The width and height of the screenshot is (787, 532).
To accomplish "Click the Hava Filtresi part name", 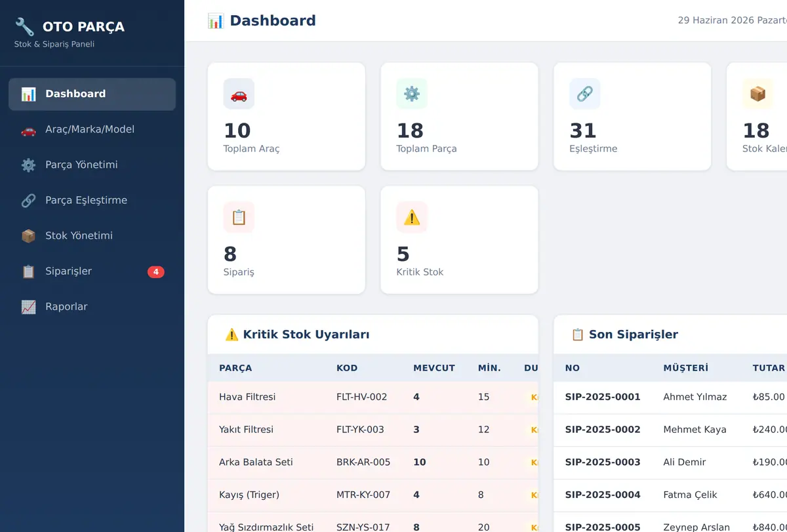I will click(247, 397).
